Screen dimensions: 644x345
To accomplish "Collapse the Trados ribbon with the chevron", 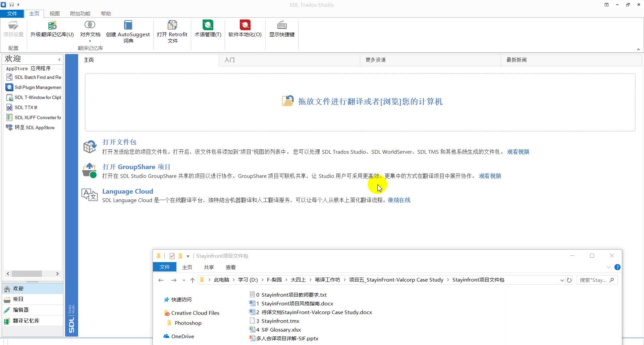I will (638, 49).
